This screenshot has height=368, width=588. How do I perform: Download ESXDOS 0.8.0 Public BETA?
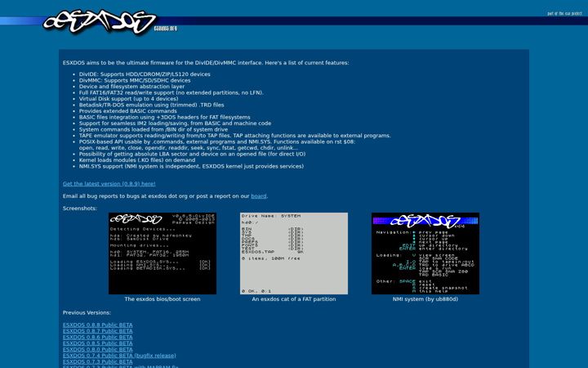(97, 349)
